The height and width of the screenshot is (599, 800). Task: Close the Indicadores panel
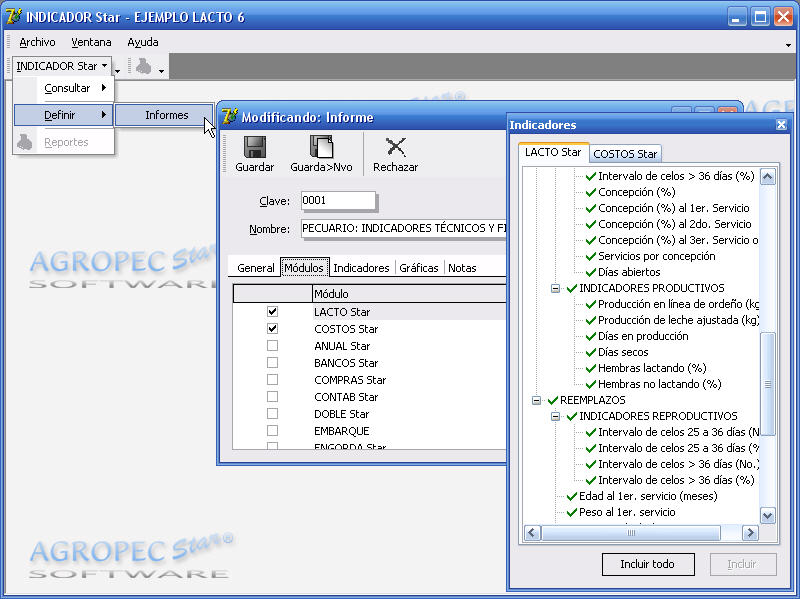point(781,124)
